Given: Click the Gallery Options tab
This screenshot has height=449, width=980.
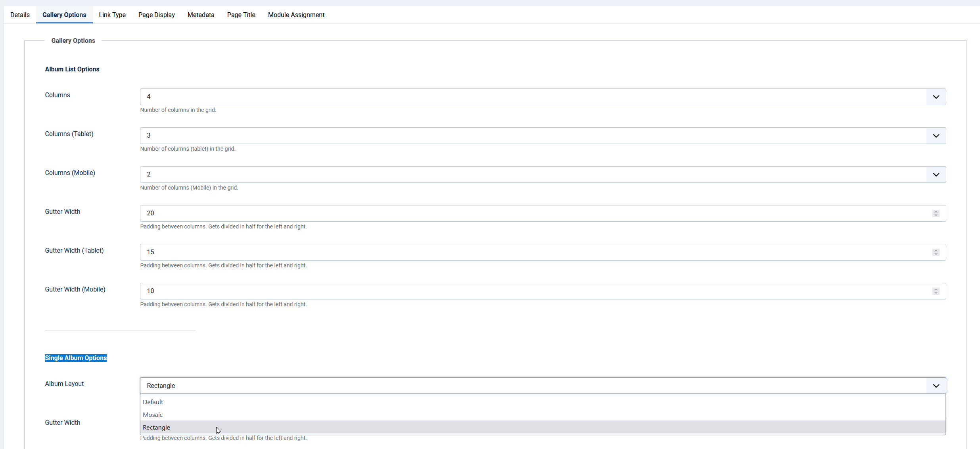Looking at the screenshot, I should click(x=64, y=15).
